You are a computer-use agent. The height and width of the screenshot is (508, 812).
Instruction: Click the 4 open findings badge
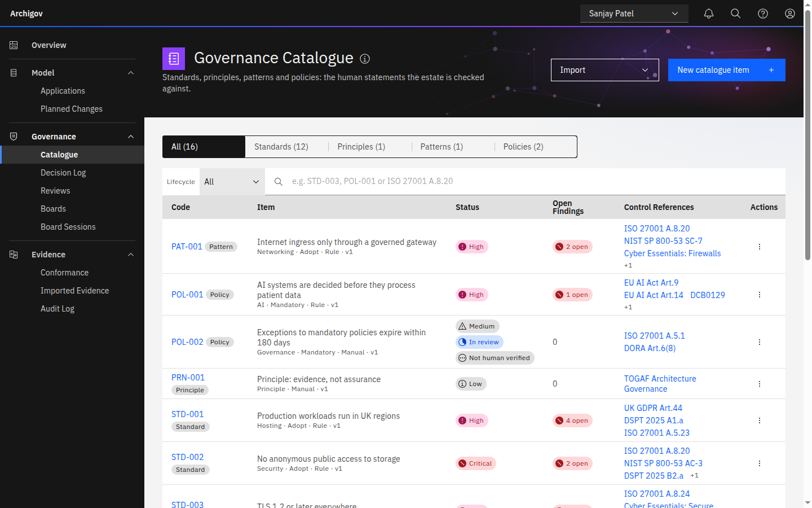[572, 421]
